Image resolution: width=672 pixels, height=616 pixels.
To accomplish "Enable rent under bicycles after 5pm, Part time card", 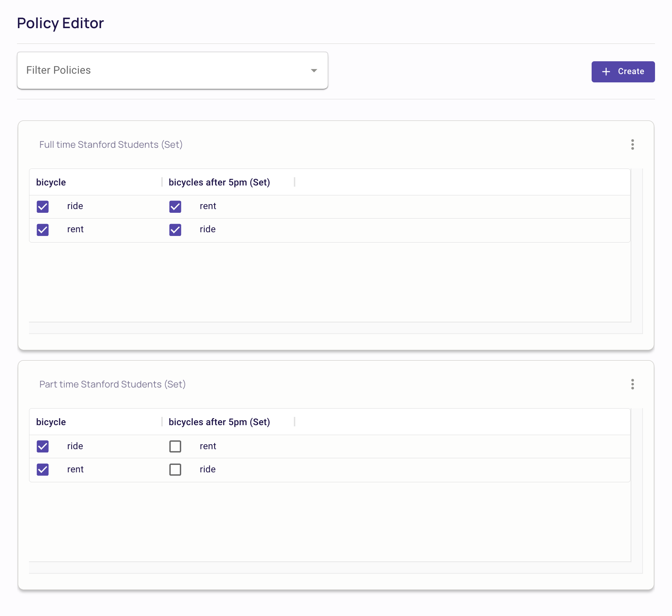I will pyautogui.click(x=175, y=446).
